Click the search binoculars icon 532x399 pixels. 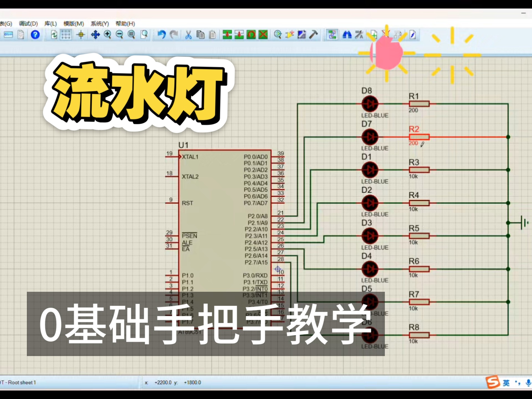[347, 35]
